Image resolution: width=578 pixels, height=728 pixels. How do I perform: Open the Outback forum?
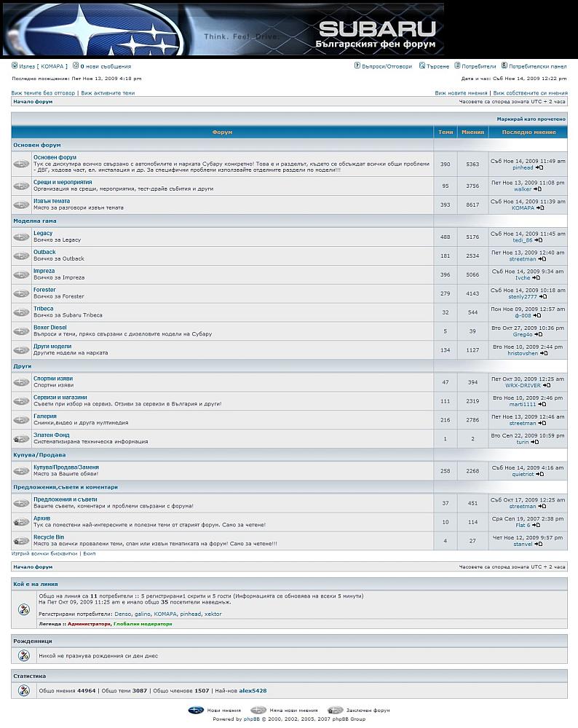pyautogui.click(x=44, y=252)
